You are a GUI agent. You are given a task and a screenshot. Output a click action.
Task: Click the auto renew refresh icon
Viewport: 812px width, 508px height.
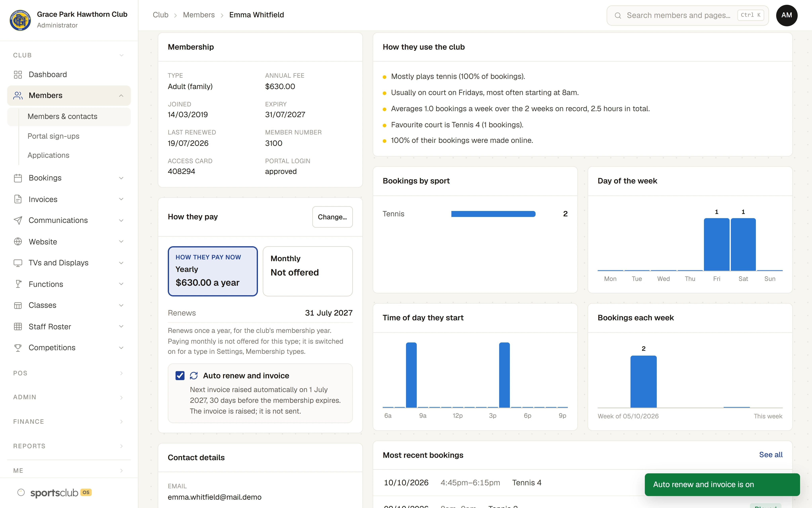click(x=194, y=376)
